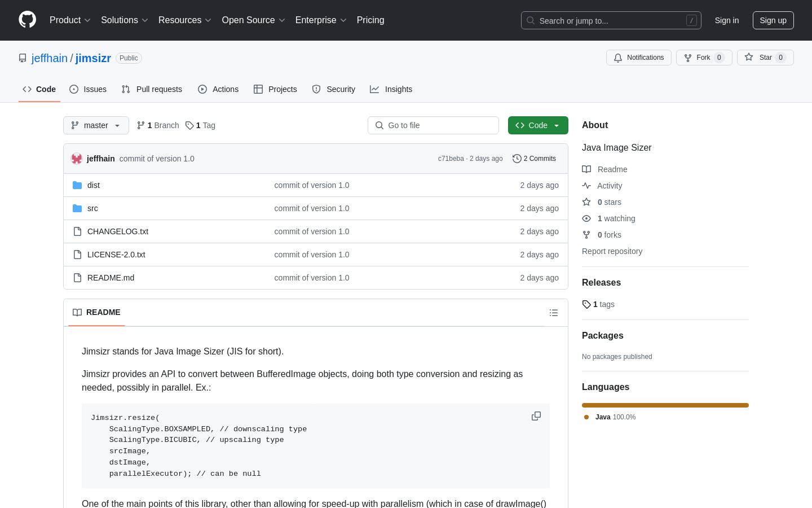This screenshot has width=812, height=508.
Task: Select the README tab heading
Action: pyautogui.click(x=96, y=313)
